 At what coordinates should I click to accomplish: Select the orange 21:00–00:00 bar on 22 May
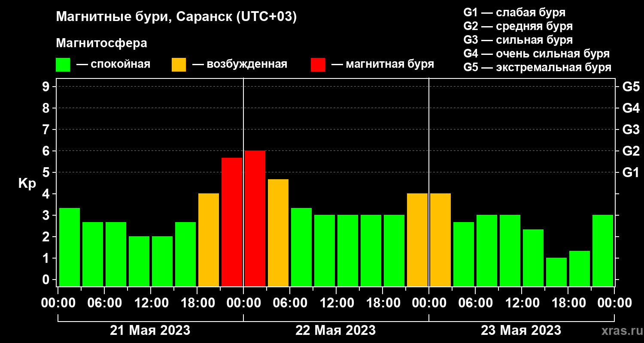coord(417,240)
